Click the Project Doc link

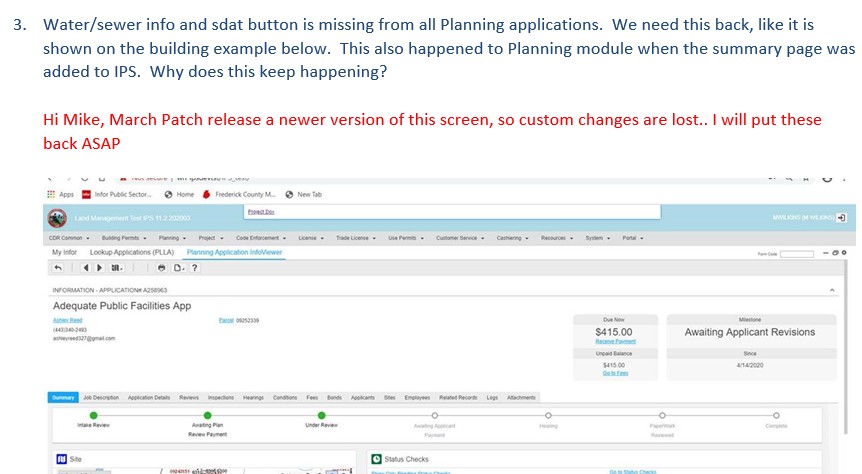pos(261,212)
